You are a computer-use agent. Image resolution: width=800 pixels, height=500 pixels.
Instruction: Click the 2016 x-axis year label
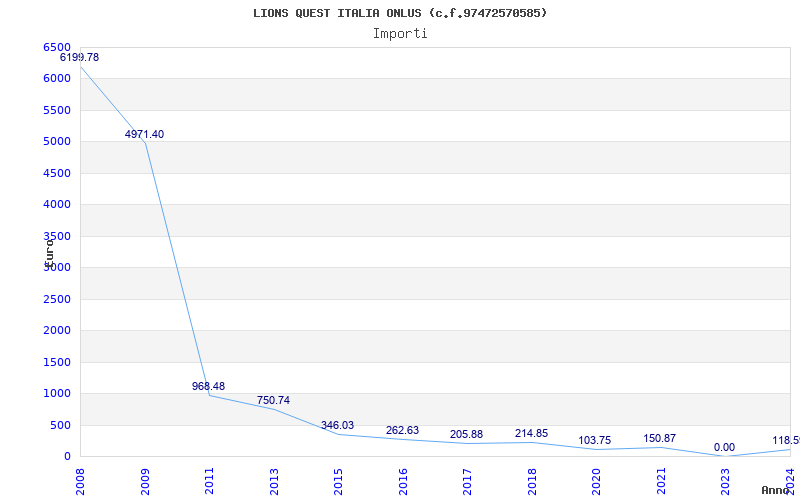coord(404,482)
